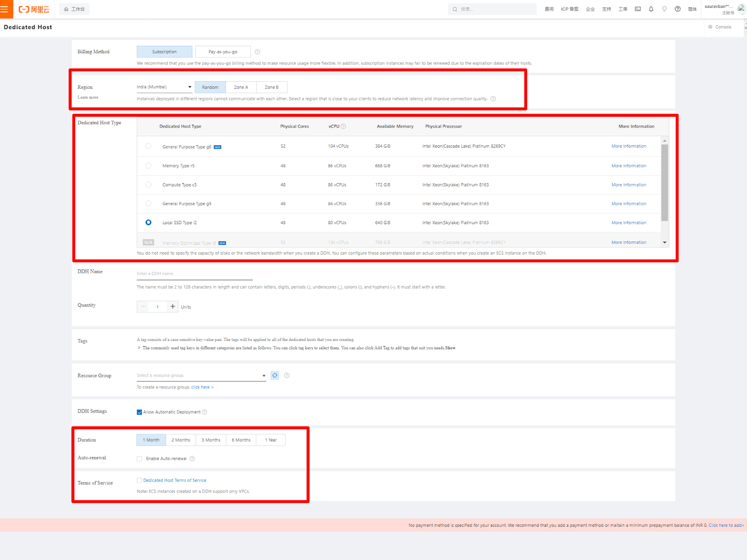This screenshot has height=560, width=747.
Task: Open the notifications bell icon
Action: 651,9
